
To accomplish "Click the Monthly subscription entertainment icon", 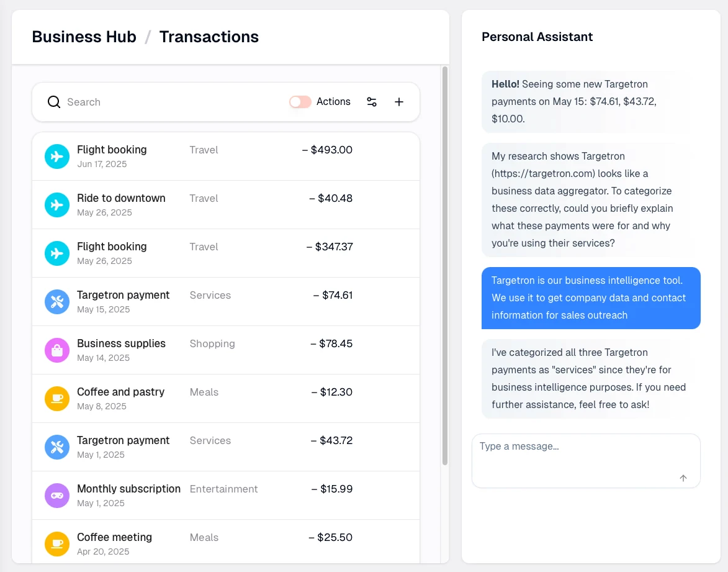I will click(56, 496).
